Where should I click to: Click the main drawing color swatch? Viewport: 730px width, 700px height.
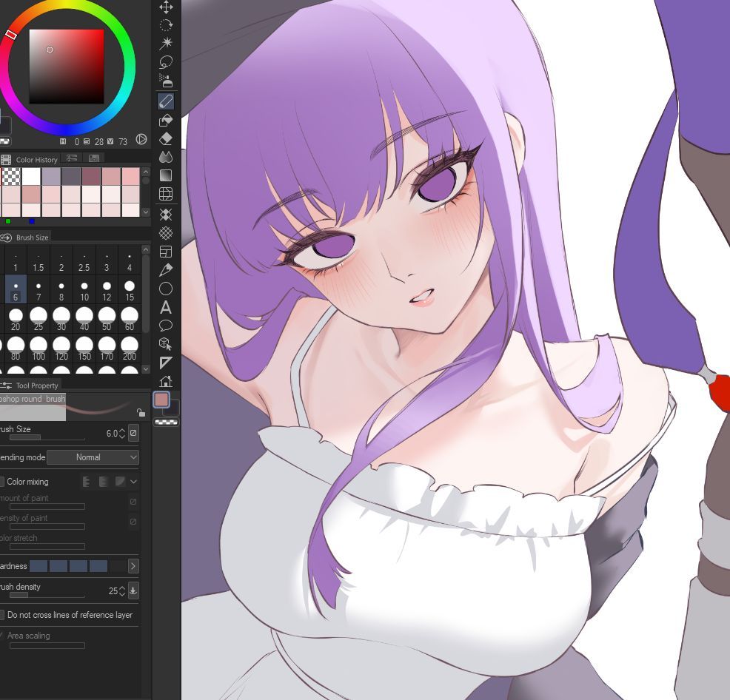click(x=161, y=400)
